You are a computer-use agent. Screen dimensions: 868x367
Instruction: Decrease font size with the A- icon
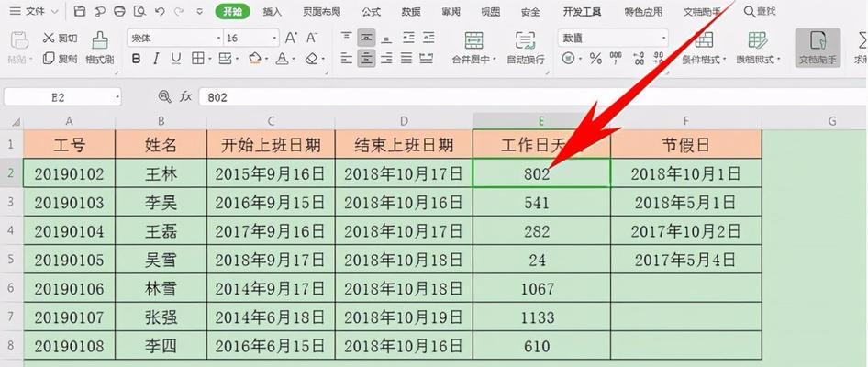tap(312, 38)
